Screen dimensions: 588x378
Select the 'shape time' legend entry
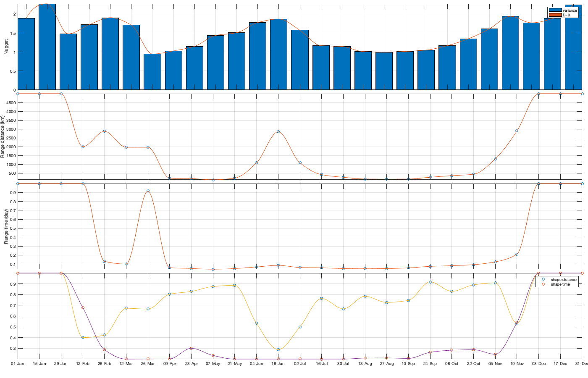coord(560,284)
